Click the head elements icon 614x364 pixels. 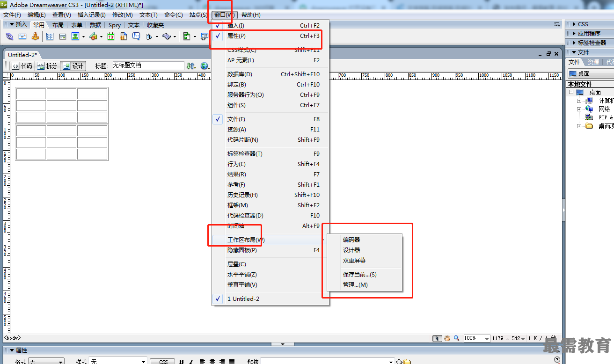(148, 36)
